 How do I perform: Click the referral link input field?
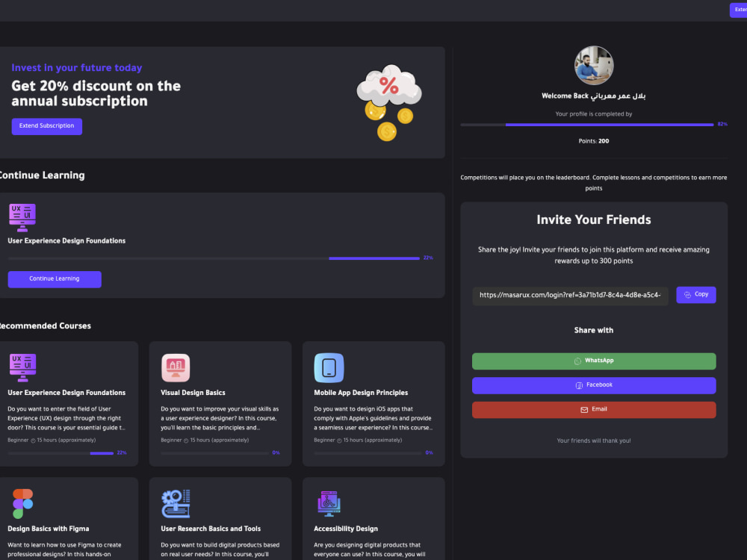pos(570,295)
